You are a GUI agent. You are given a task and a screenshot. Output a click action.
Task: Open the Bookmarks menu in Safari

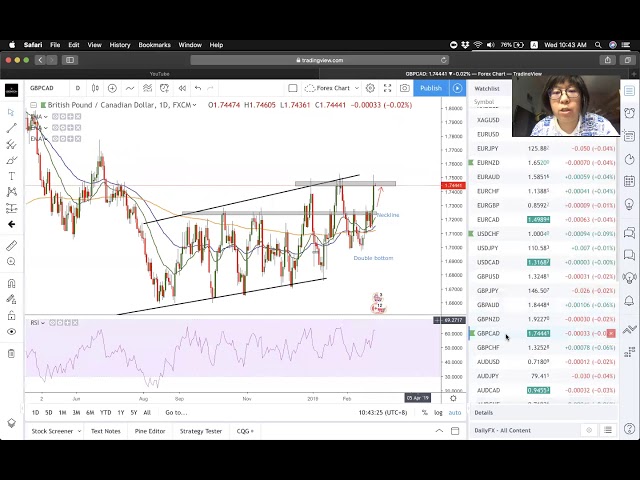pyautogui.click(x=154, y=45)
